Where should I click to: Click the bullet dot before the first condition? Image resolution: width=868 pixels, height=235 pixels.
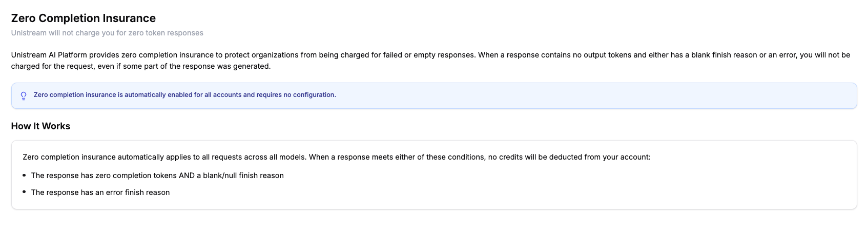(x=24, y=175)
